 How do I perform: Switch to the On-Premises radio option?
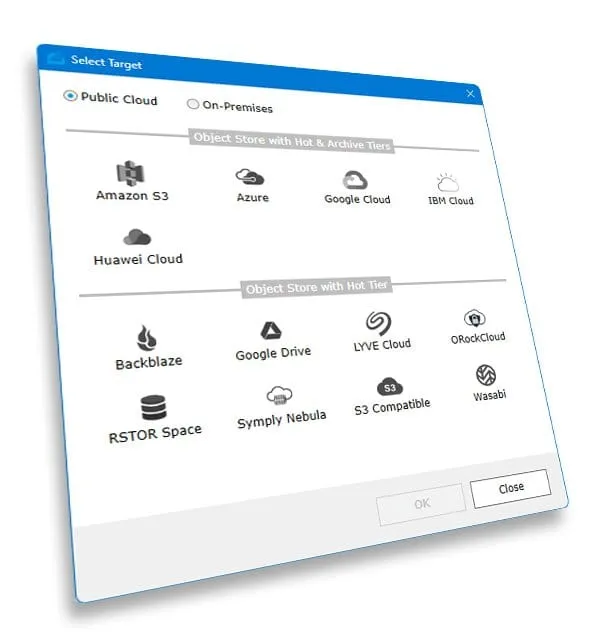192,104
